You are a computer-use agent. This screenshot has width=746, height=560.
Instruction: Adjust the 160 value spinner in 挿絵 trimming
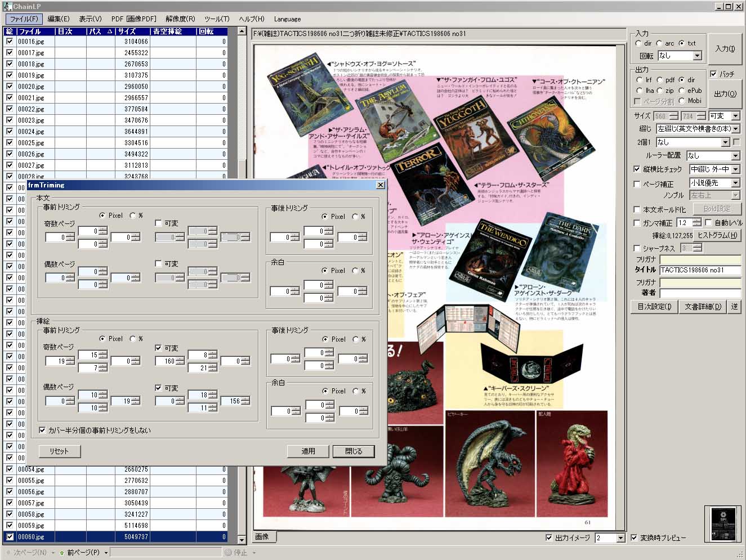pos(180,361)
